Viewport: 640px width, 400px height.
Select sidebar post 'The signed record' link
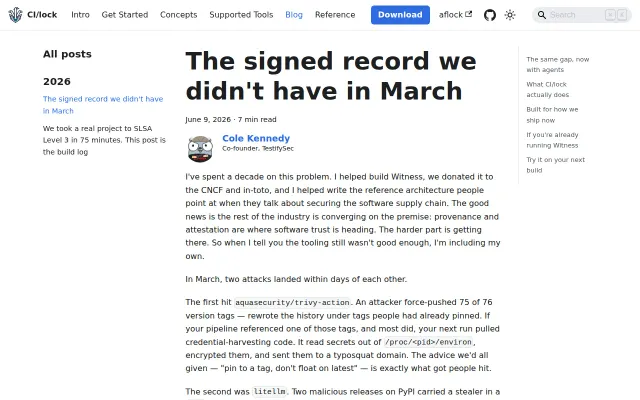pyautogui.click(x=103, y=105)
